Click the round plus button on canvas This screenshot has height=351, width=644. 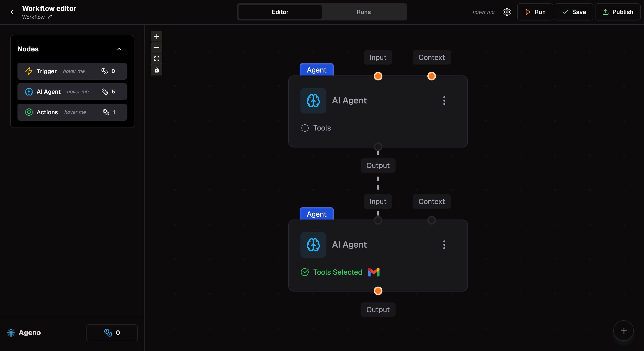[x=624, y=331]
